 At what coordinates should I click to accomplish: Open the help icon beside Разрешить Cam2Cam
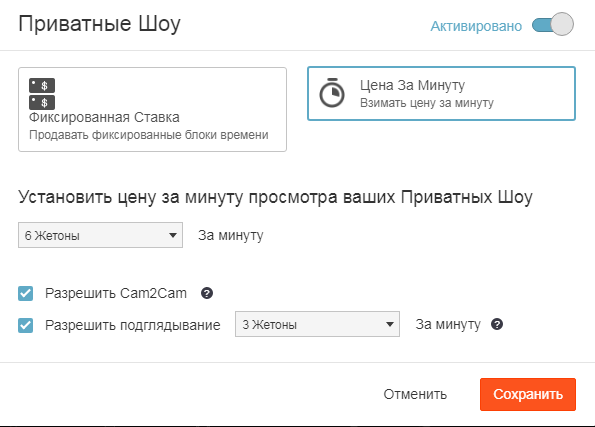coord(207,293)
